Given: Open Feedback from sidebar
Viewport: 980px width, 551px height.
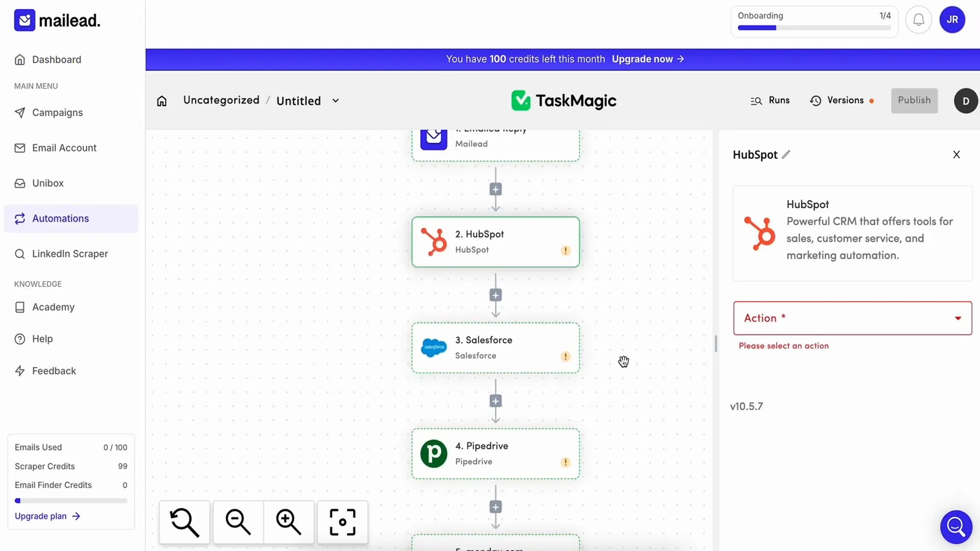Looking at the screenshot, I should coord(45,371).
